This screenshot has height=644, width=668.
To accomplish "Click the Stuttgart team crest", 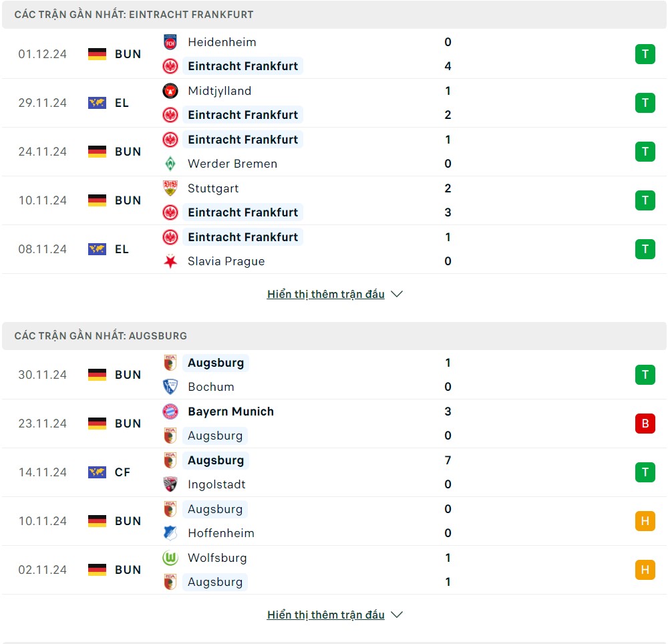I will (170, 188).
